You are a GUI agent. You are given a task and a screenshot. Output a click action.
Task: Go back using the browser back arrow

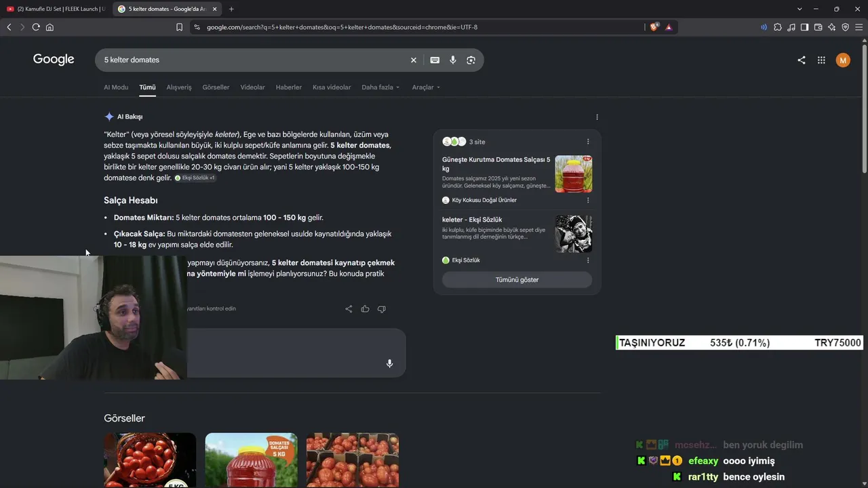click(9, 27)
